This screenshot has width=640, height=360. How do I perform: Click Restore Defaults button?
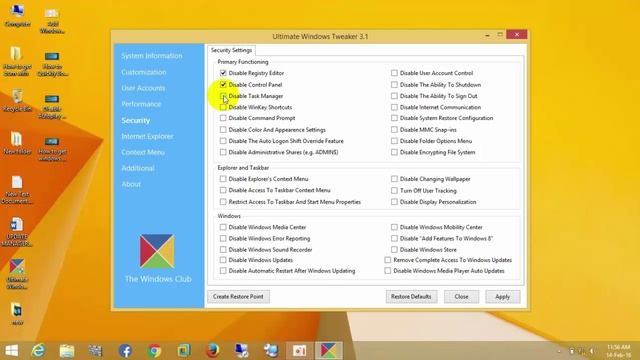click(x=411, y=297)
